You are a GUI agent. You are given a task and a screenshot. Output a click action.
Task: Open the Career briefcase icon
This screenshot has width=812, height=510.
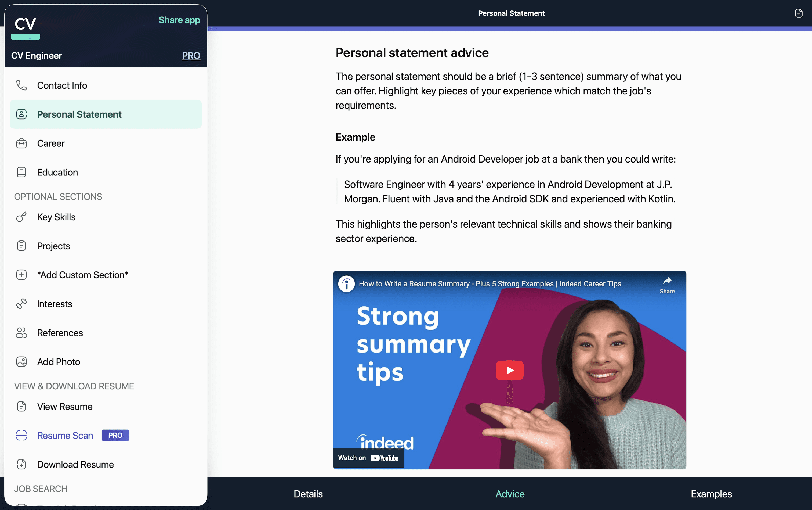(x=21, y=143)
